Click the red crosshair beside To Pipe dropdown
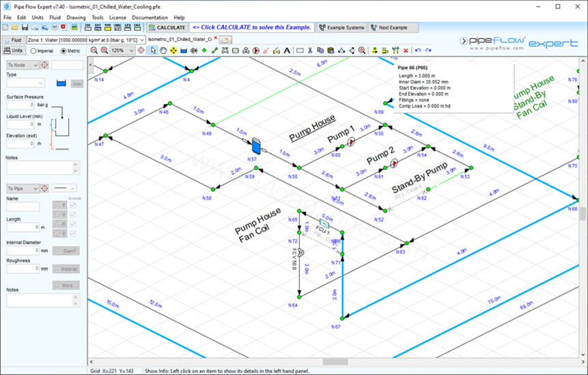The width and height of the screenshot is (588, 375). pos(44,189)
